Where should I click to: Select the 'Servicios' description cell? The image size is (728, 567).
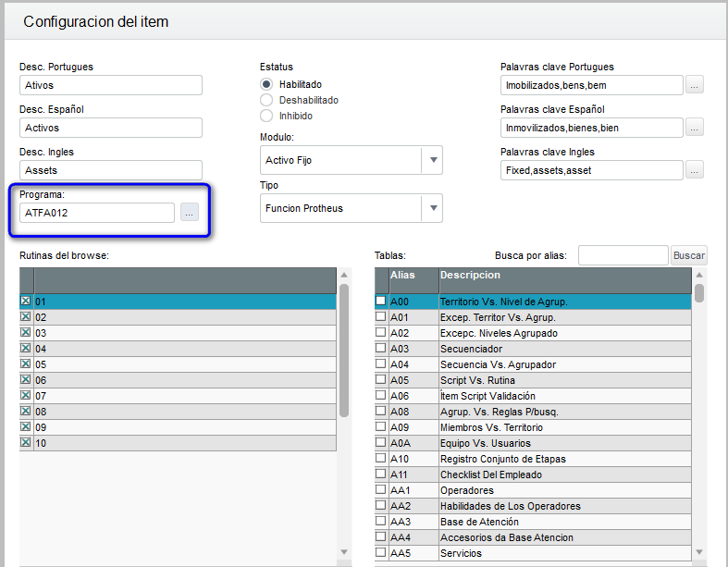(565, 553)
